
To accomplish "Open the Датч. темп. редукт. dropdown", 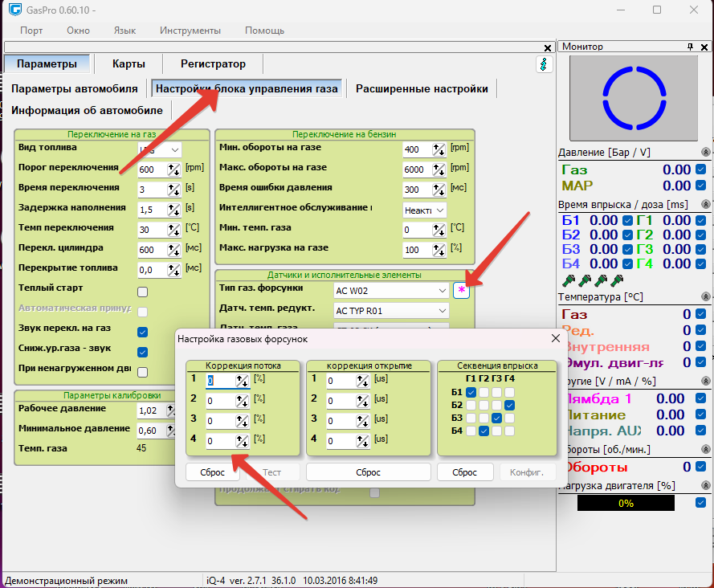I will click(391, 311).
